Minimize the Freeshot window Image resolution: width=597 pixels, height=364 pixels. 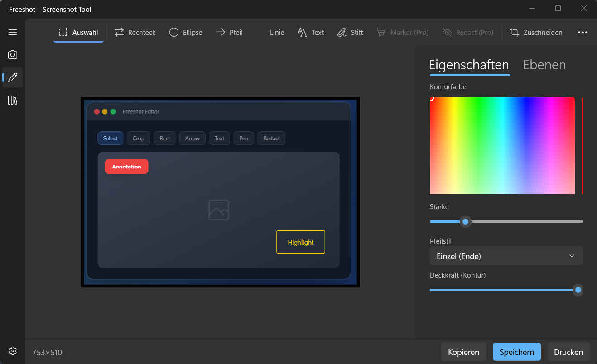pos(533,8)
